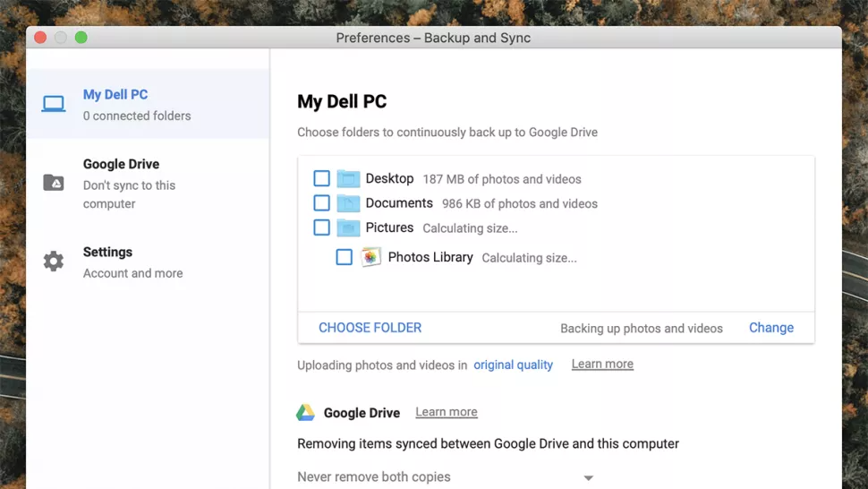868x489 pixels.
Task: Click the Photos Library app icon
Action: point(370,257)
